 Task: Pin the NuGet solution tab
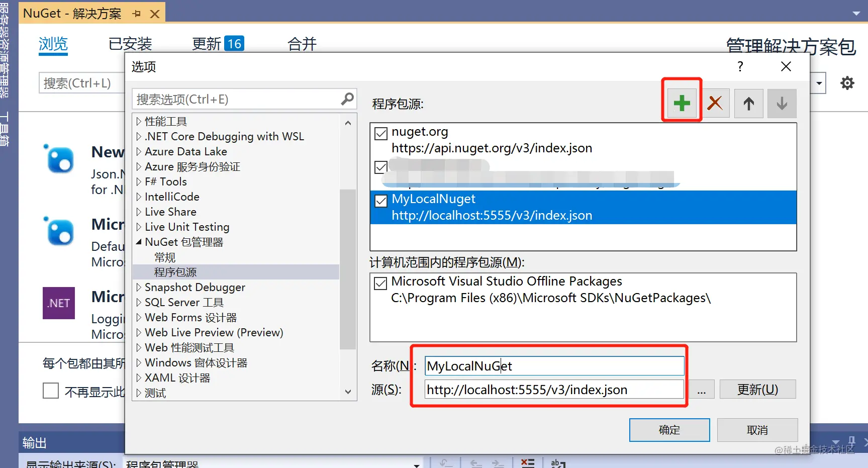(137, 14)
